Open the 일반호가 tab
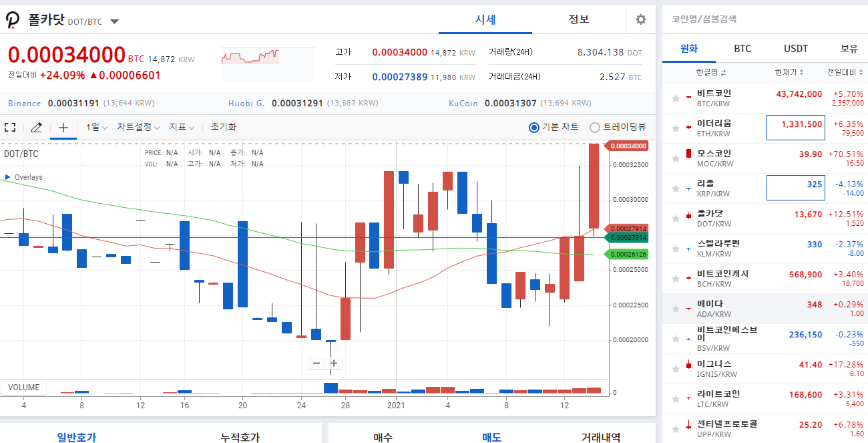The height and width of the screenshot is (443, 868). pyautogui.click(x=76, y=437)
